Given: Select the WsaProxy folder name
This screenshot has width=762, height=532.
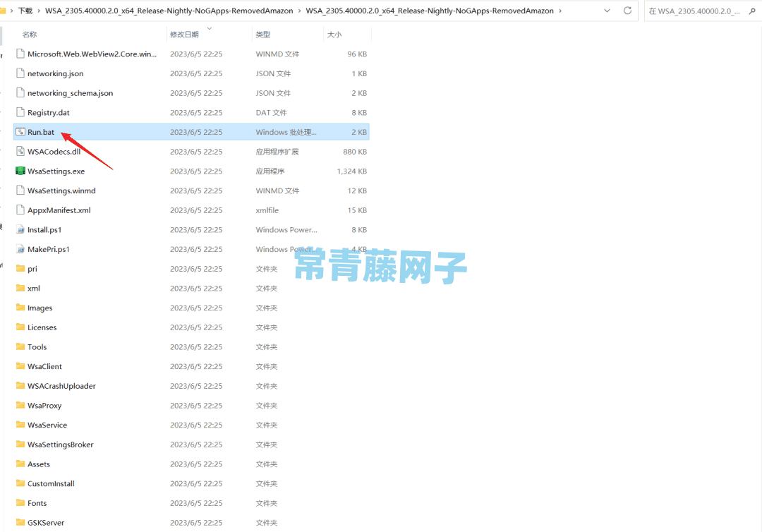Looking at the screenshot, I should [44, 405].
